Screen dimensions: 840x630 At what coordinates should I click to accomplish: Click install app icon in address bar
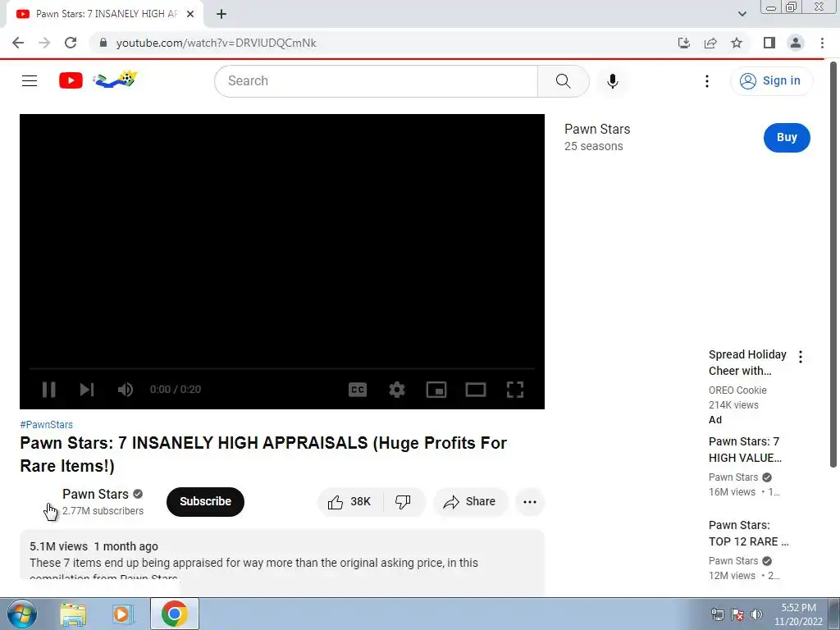click(x=684, y=43)
